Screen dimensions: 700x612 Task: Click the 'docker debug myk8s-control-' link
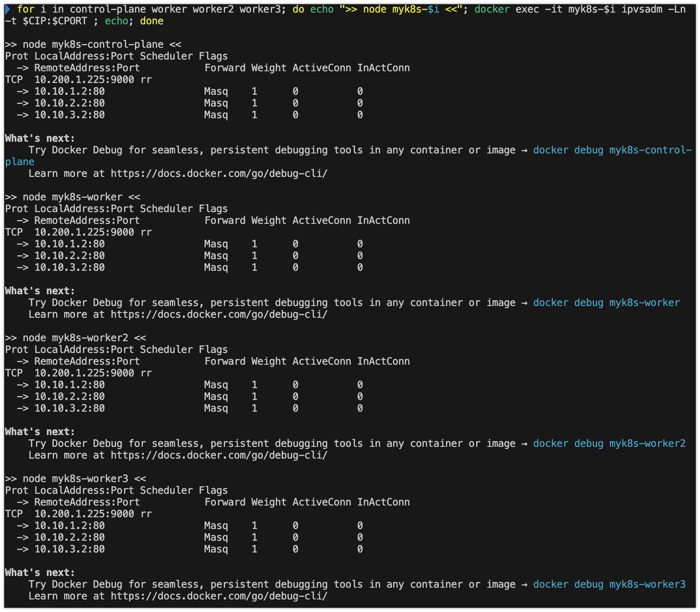(x=612, y=150)
